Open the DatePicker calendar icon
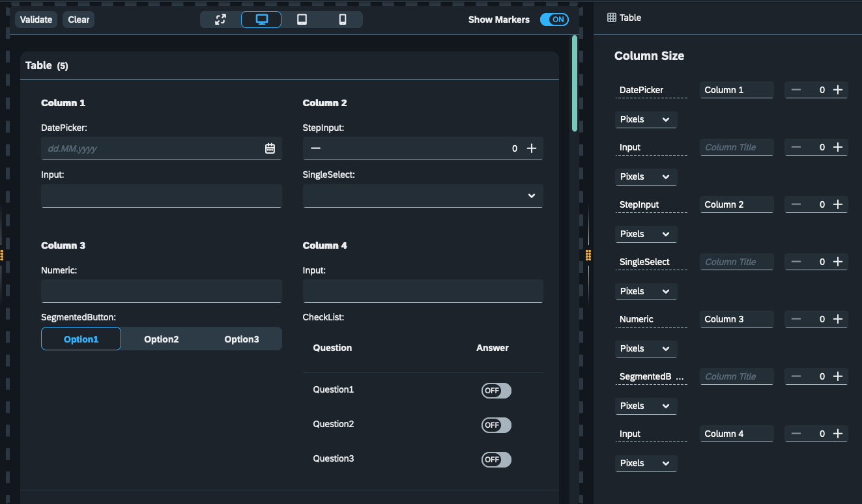 tap(270, 148)
